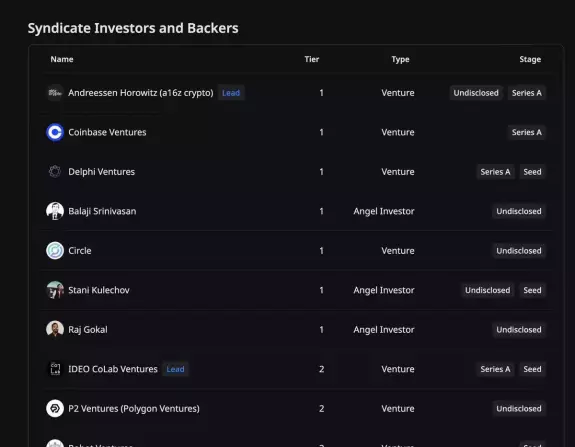Click tier value 2 for P2 Ventures

click(322, 409)
